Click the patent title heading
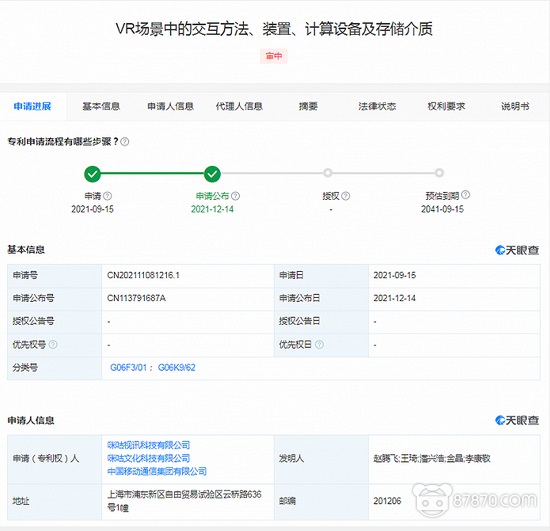Image resolution: width=550 pixels, height=531 pixels. (x=274, y=29)
